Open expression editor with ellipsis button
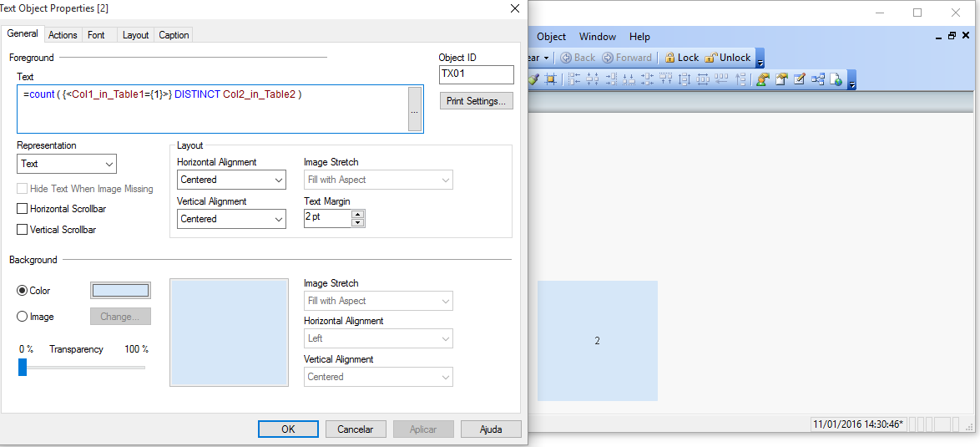 click(x=414, y=109)
